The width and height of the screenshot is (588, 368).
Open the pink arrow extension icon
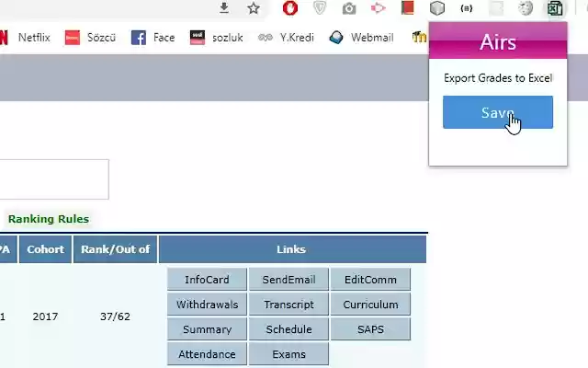(379, 8)
